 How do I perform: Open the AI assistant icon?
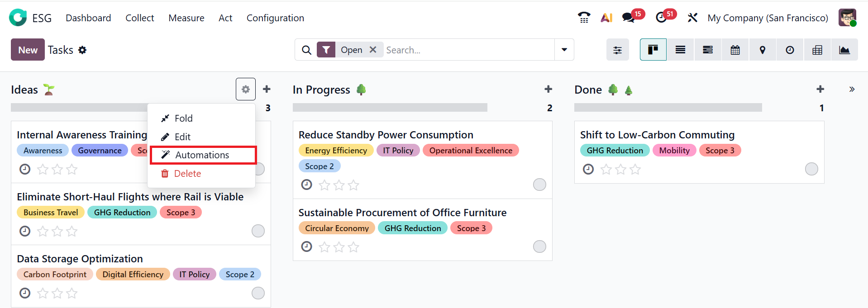click(x=606, y=18)
